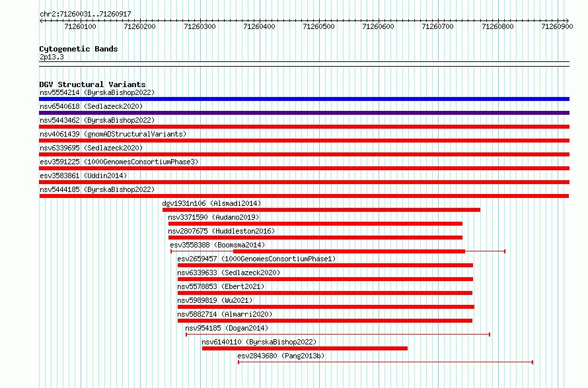
Task: Select the red bar under nsv5443462
Action: (304, 127)
